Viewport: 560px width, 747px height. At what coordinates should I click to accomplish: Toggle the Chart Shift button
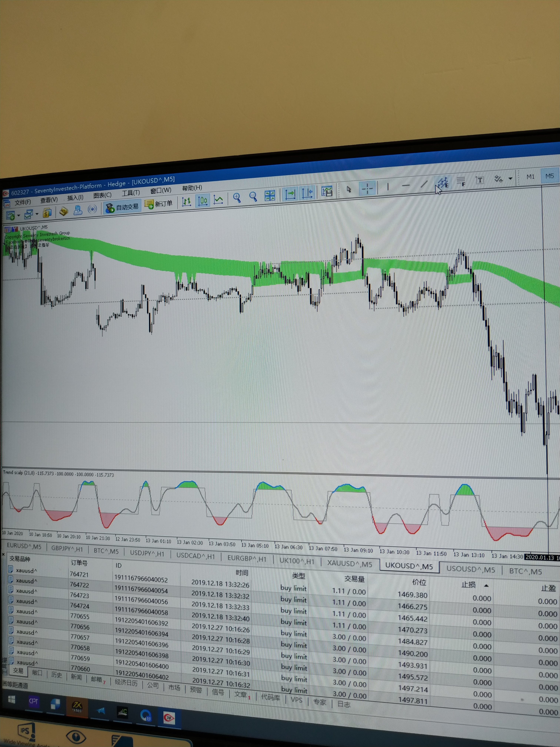308,192
